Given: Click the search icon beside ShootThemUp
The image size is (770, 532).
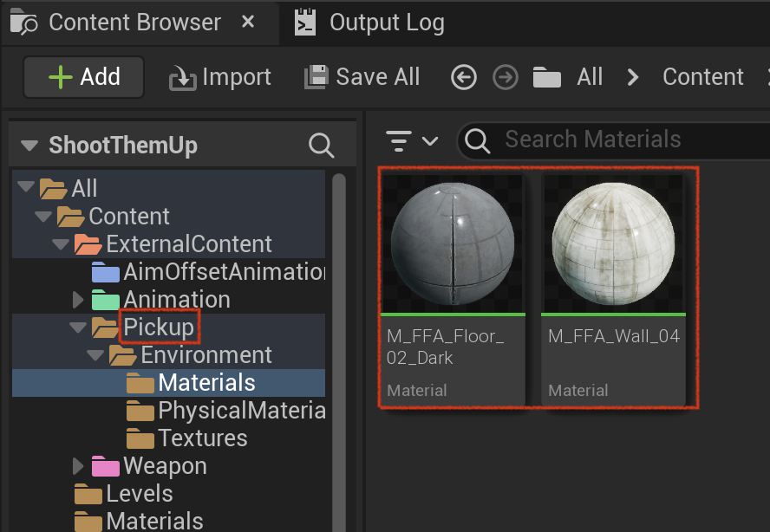Looking at the screenshot, I should [321, 146].
